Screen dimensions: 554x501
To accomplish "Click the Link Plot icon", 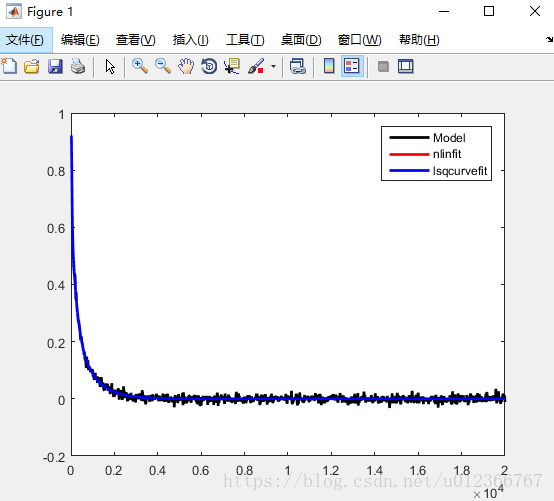I will 297,66.
